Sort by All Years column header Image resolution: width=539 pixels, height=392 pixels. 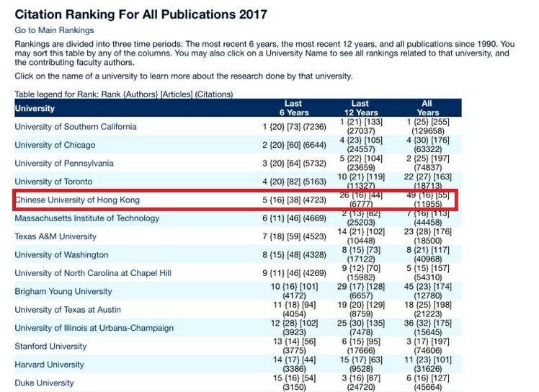pyautogui.click(x=427, y=108)
